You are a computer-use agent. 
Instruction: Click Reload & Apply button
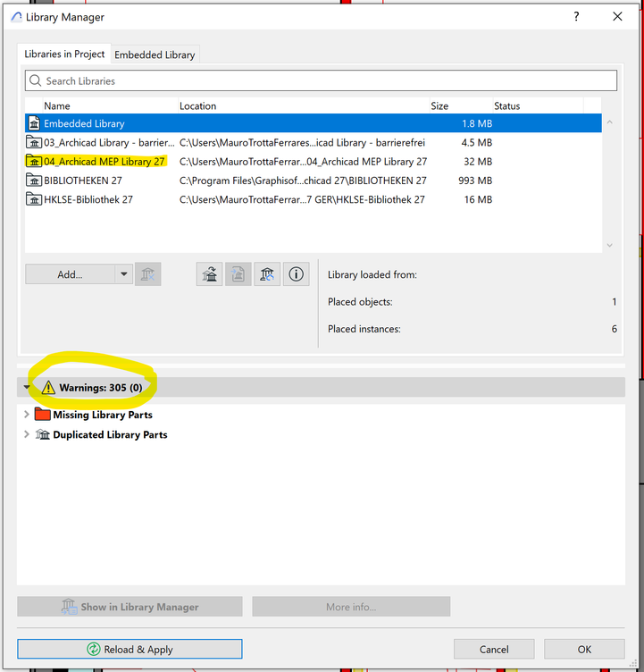[x=130, y=649]
